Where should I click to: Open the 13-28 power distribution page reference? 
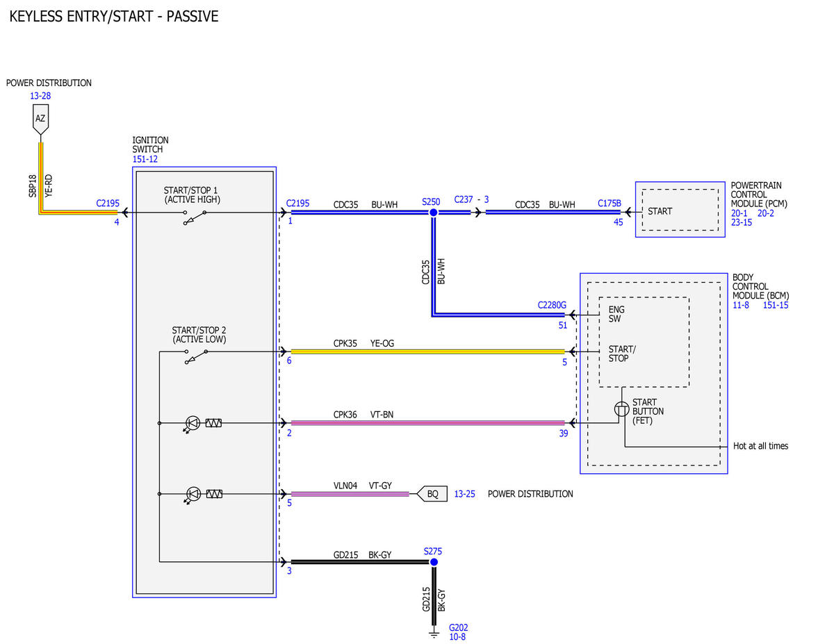40,96
